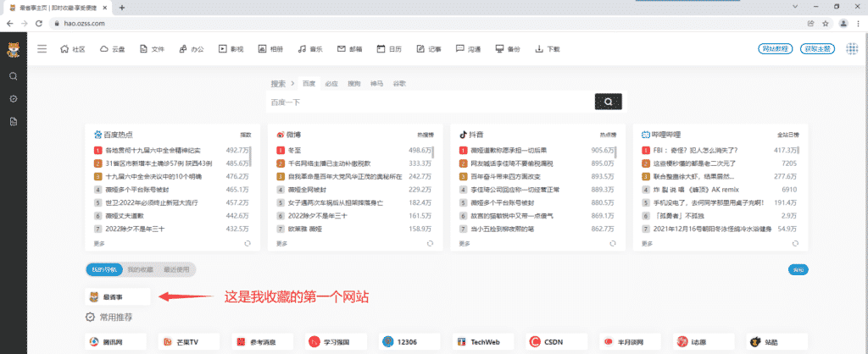Open 记事 notes

429,48
